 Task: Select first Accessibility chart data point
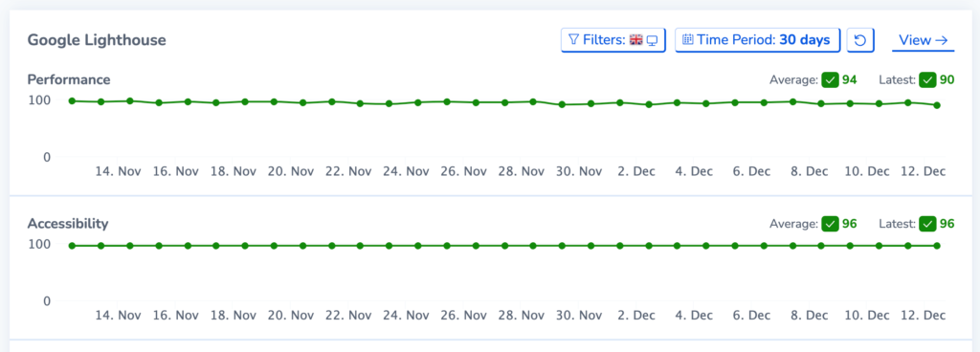[x=72, y=246]
